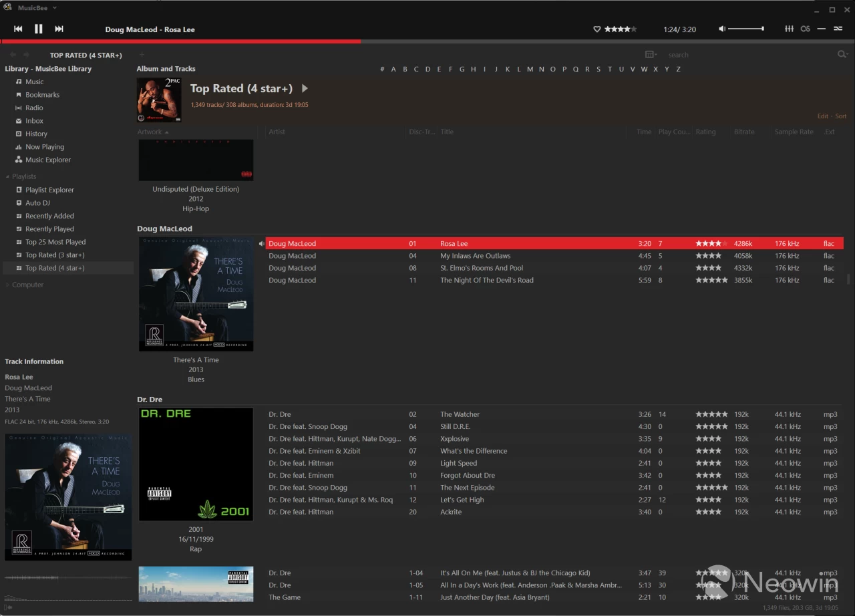
Task: Jump to letter M in alphabet bar
Action: click(x=530, y=69)
